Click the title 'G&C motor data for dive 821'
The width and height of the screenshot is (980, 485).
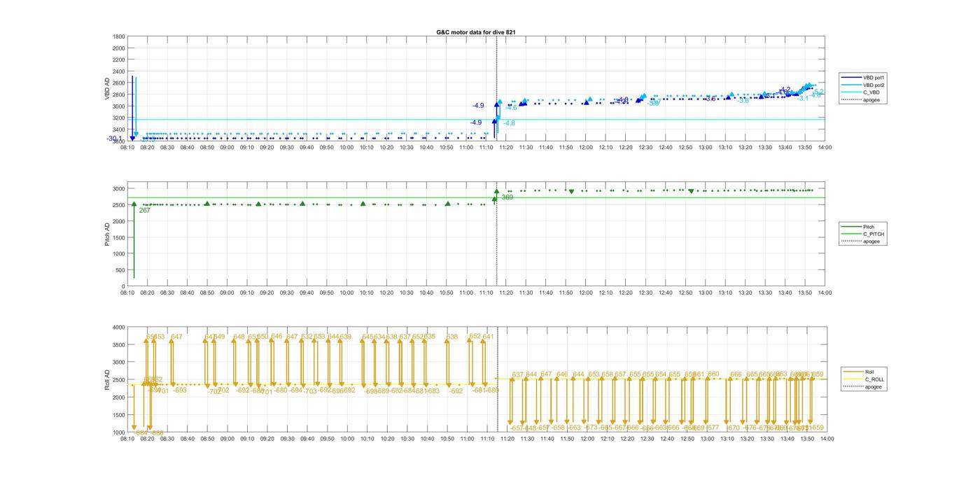tap(476, 32)
